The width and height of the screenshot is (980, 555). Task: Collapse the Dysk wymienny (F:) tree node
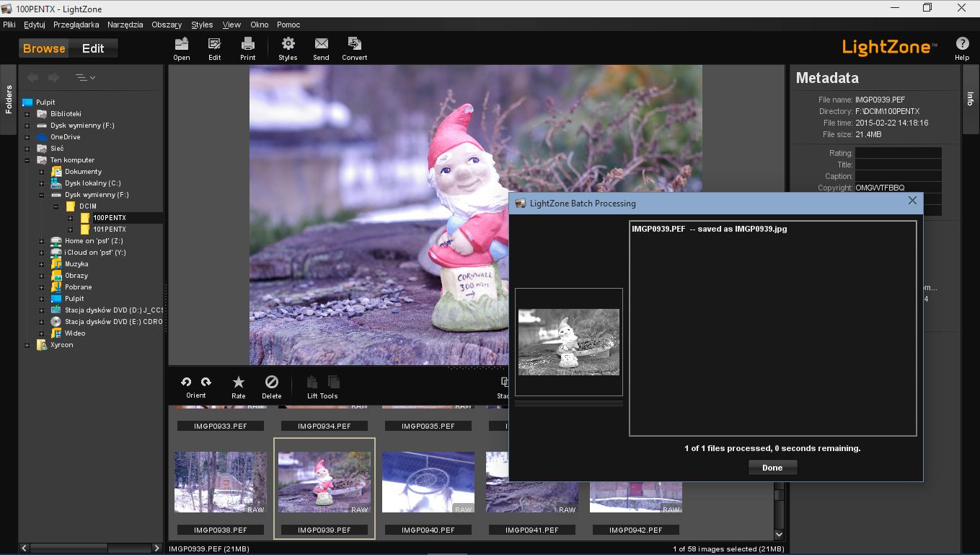point(42,194)
